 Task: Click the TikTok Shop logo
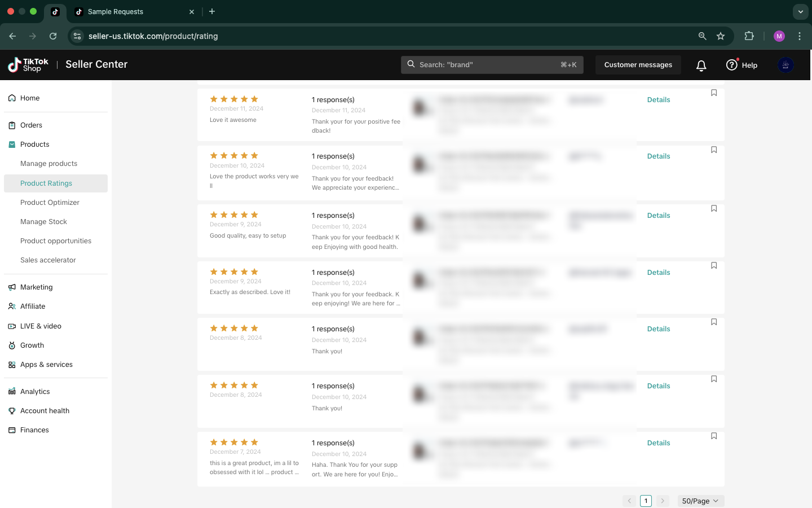(28, 65)
